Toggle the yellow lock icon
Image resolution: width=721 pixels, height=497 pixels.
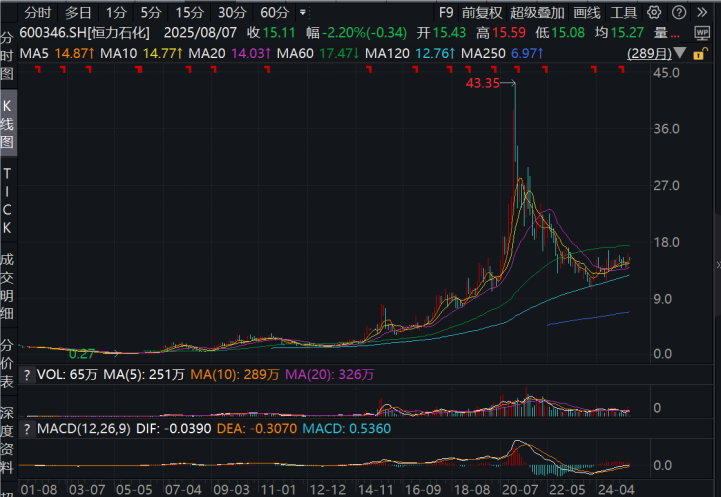(x=699, y=54)
